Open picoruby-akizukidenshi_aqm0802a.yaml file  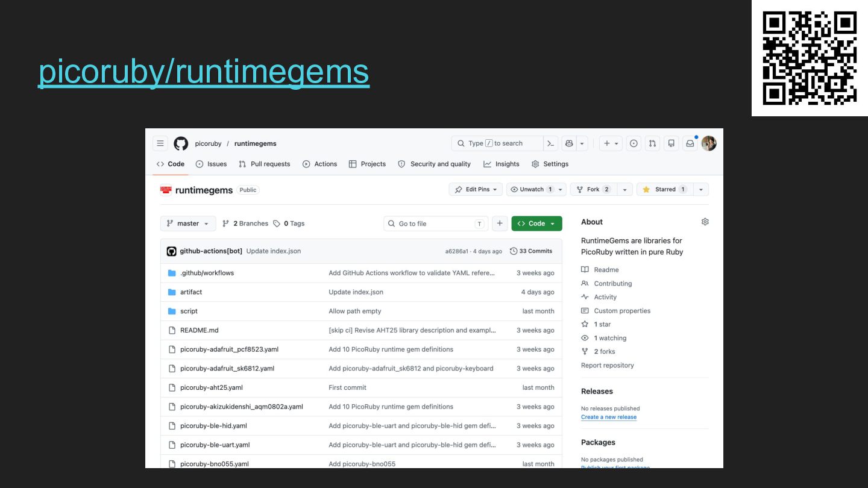tap(242, 407)
